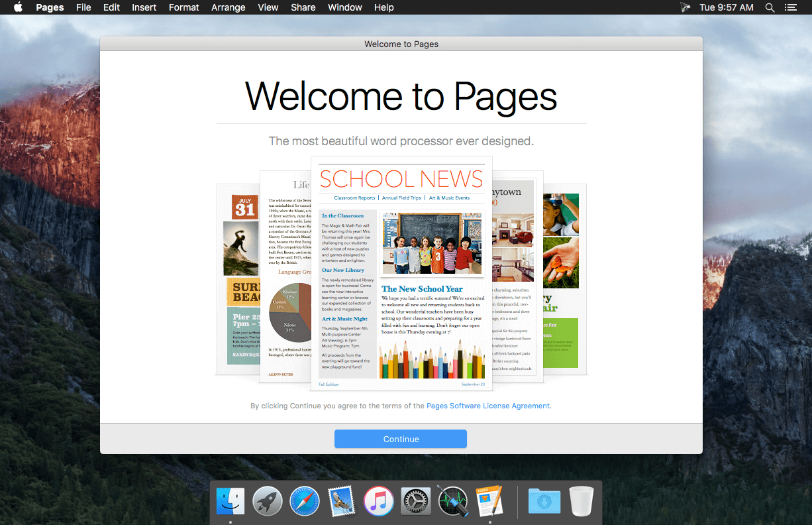
Task: Click 'In the Classroom' sidebar heading
Action: click(x=342, y=216)
